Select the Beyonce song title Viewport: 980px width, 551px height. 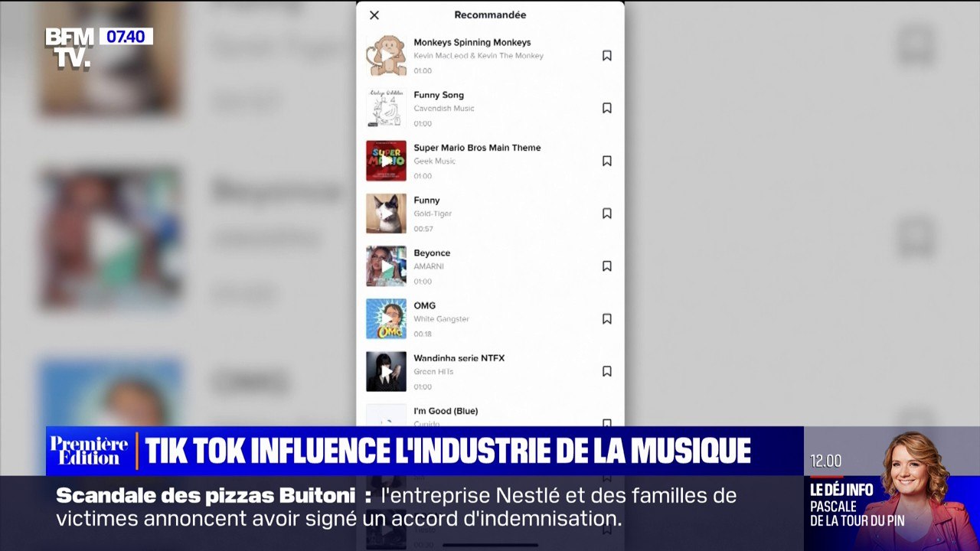click(x=432, y=253)
